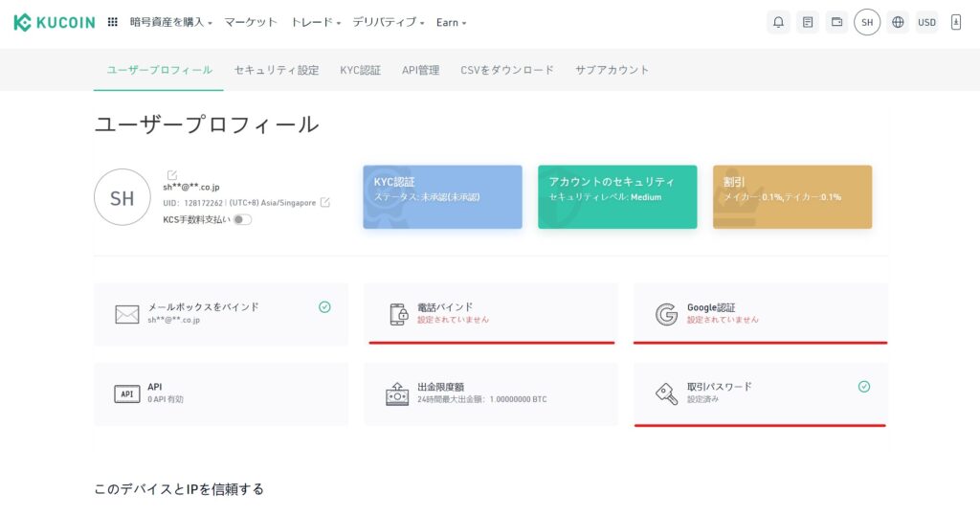Expand the トレード dropdown menu
980x516 pixels.
point(316,23)
